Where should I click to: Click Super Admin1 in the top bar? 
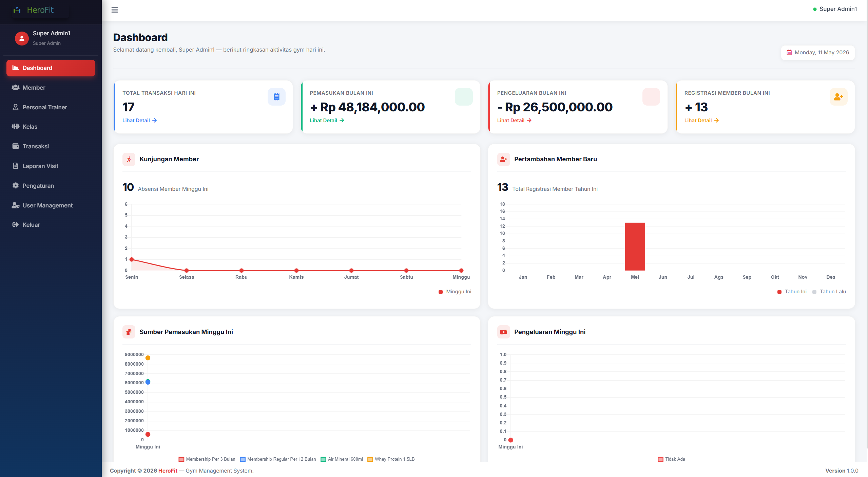pos(838,9)
